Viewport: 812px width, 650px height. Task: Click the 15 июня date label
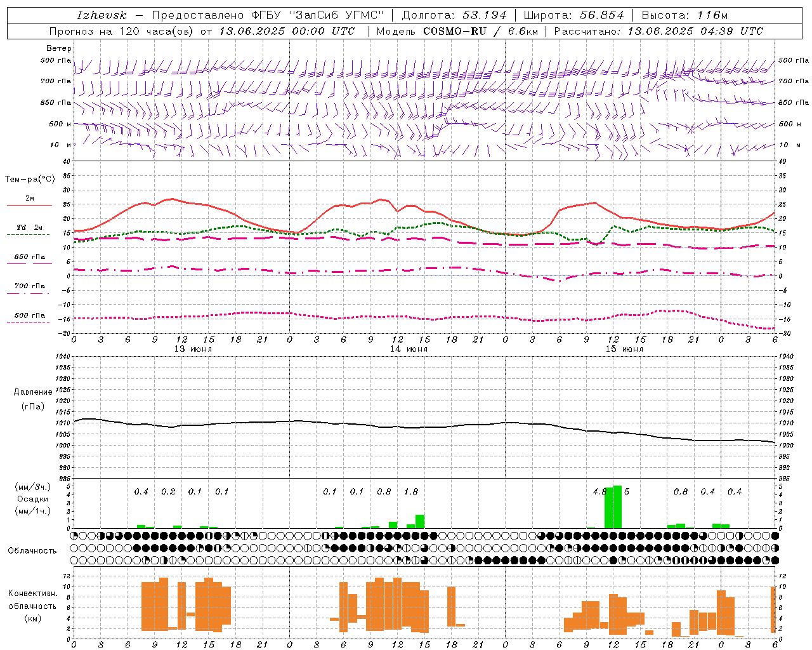pos(624,349)
